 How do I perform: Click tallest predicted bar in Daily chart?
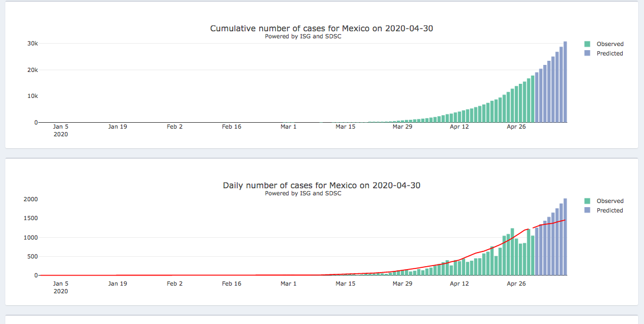coord(565,237)
